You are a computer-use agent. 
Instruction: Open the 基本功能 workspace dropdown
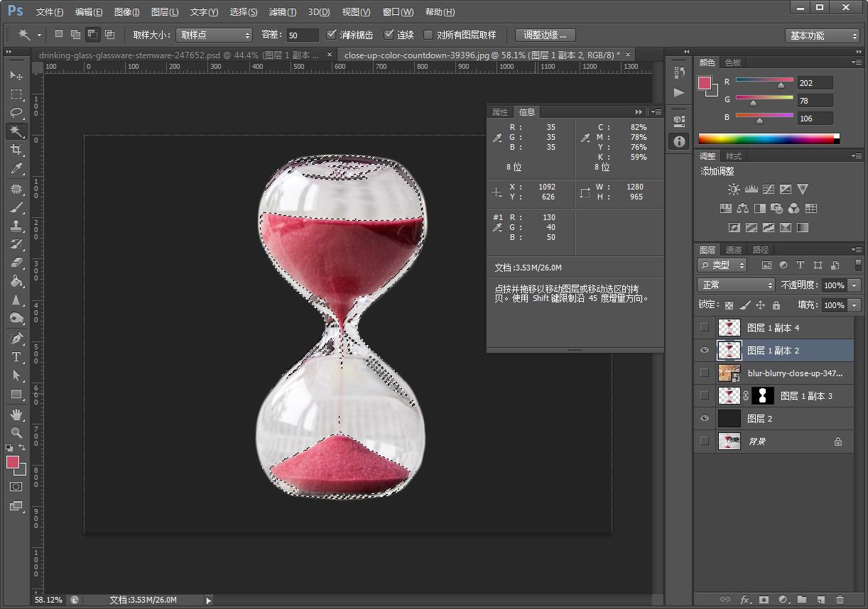pyautogui.click(x=823, y=35)
